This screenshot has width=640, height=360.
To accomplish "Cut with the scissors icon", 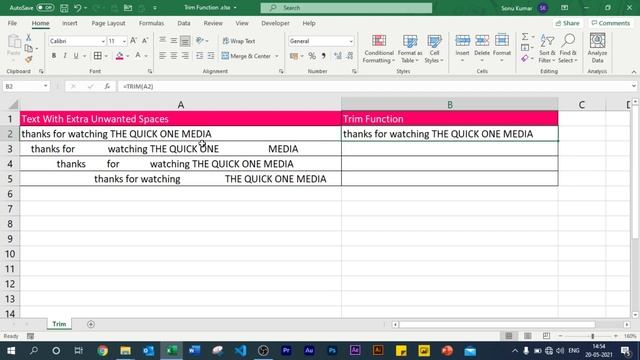I will (29, 38).
